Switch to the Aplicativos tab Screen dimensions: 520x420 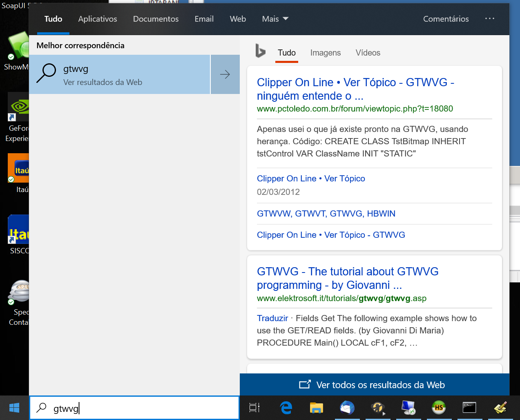coord(98,19)
